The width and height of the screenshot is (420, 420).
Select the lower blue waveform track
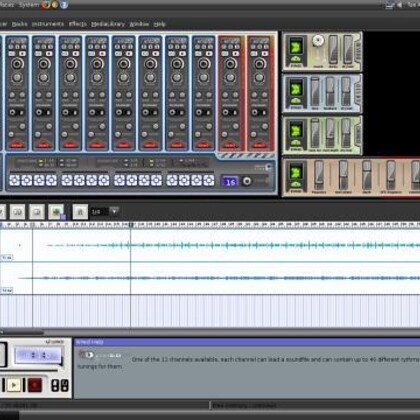pyautogui.click(x=210, y=278)
